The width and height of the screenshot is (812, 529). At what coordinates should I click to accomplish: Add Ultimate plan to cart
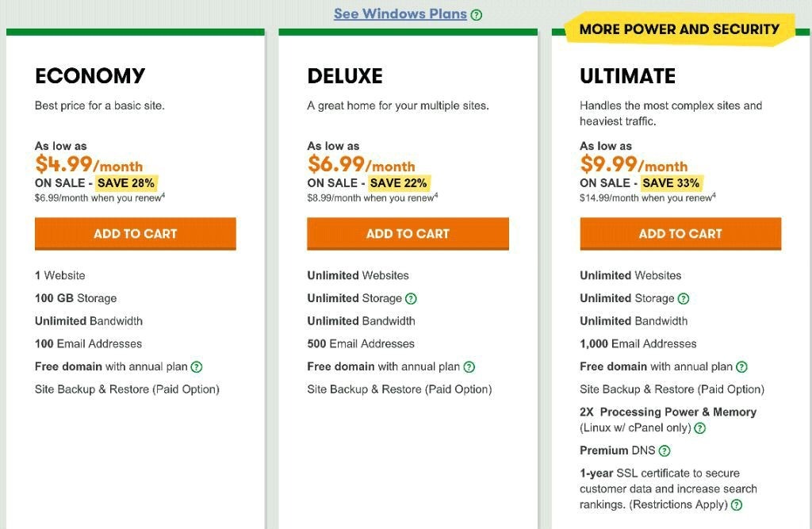(x=680, y=234)
